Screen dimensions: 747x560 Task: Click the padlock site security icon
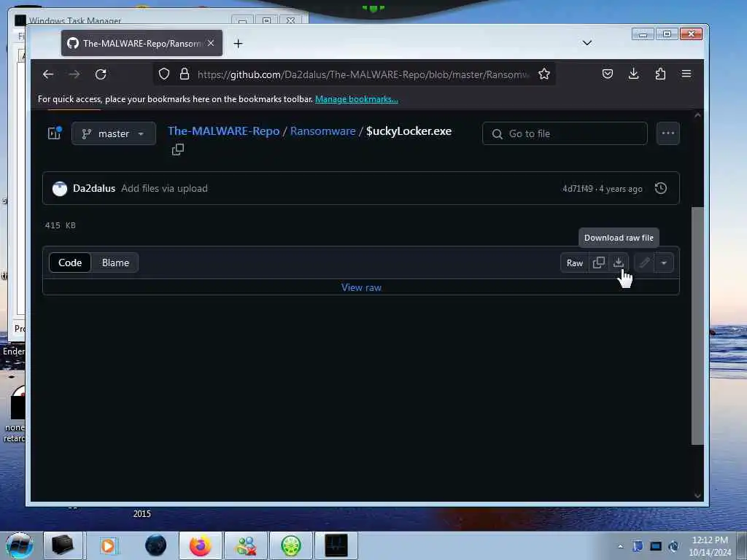click(x=185, y=74)
